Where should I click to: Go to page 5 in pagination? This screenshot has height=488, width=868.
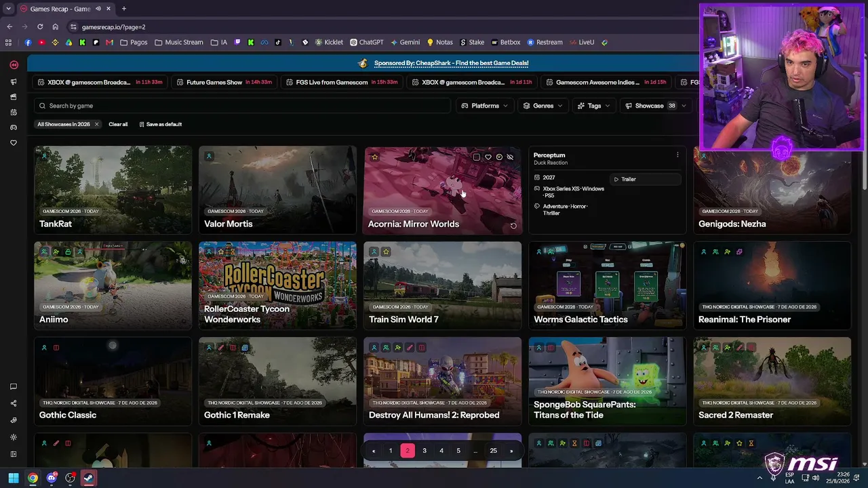click(x=458, y=451)
